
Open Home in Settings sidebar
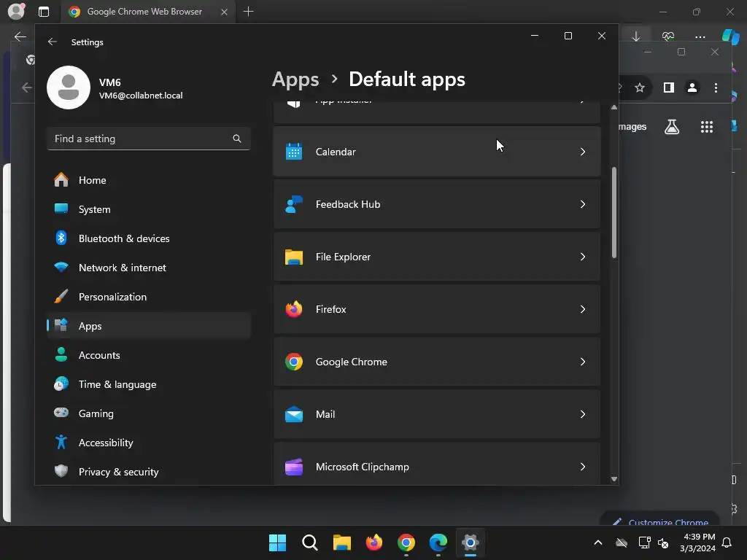click(x=149, y=180)
